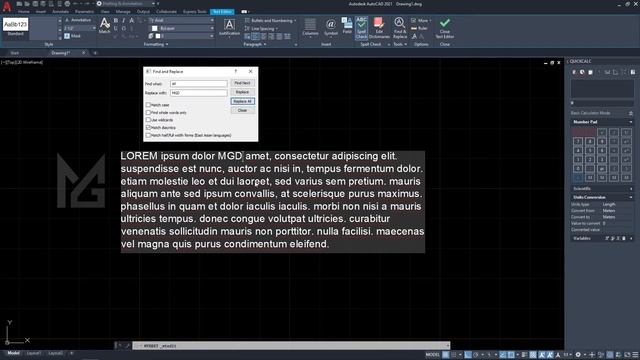Click the QuickCalc clear history icon
This screenshot has height=360, width=640.
(582, 72)
